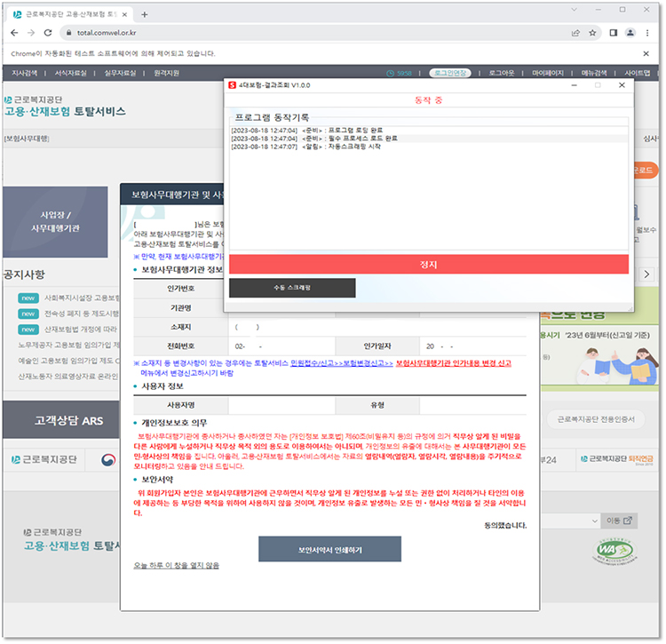
Task: Open Chrome's three-dot menu
Action: coord(649,32)
